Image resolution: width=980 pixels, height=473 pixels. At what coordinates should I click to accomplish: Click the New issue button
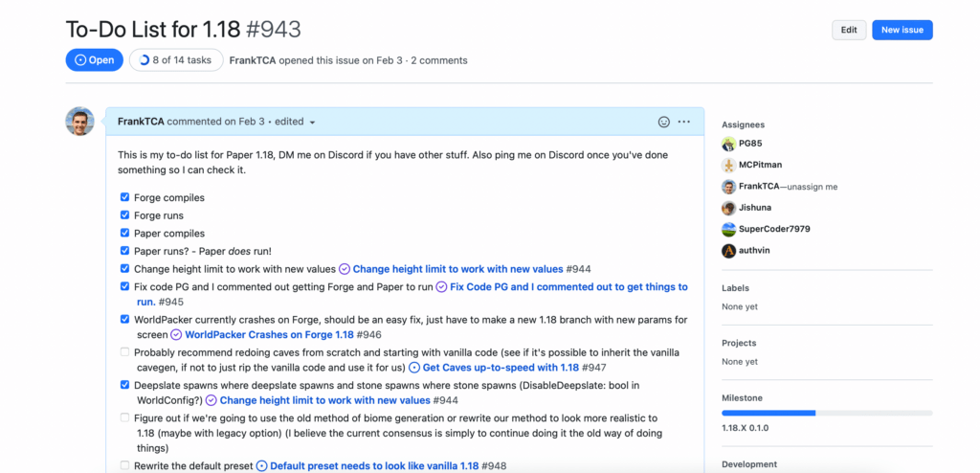(902, 30)
